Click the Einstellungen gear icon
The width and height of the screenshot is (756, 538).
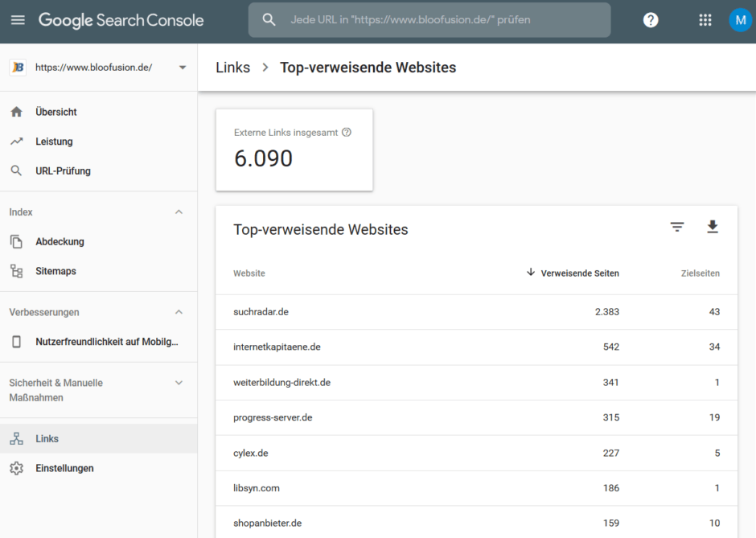pyautogui.click(x=16, y=468)
